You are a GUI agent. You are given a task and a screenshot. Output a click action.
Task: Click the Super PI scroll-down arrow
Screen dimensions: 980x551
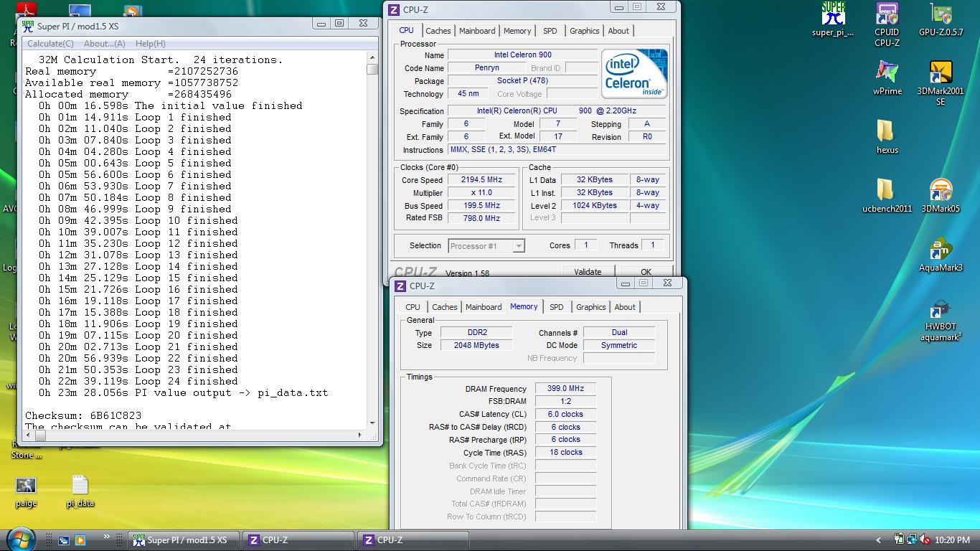tap(372, 423)
